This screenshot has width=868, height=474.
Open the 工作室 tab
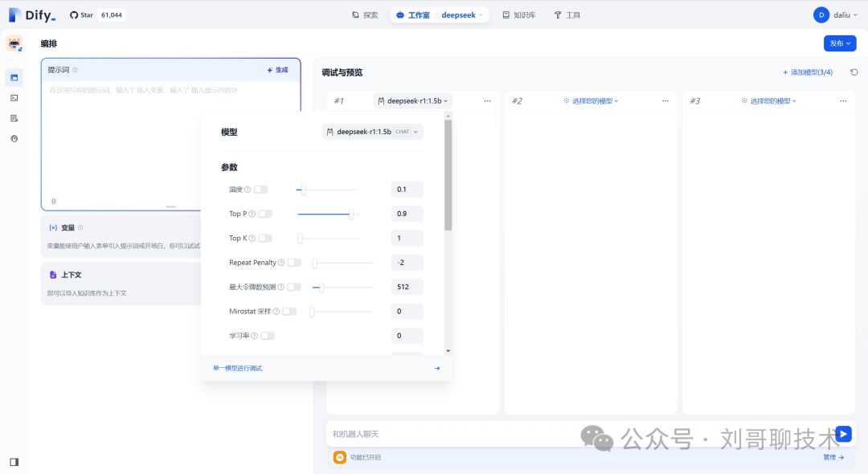pyautogui.click(x=413, y=15)
